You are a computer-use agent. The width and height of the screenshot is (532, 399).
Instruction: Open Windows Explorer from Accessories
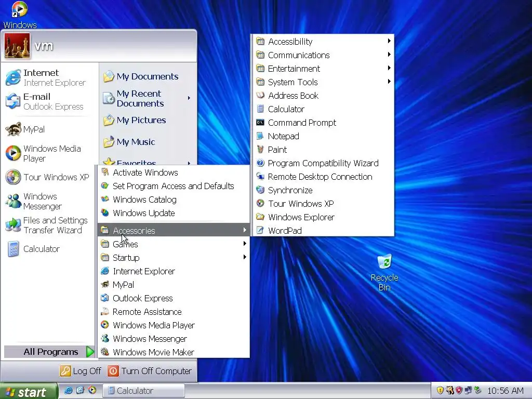tap(323, 217)
